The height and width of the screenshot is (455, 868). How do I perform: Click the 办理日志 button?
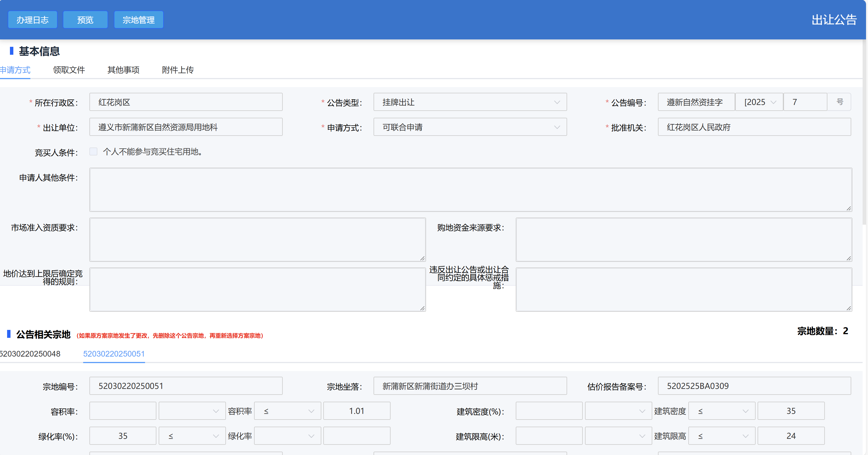tap(32, 20)
